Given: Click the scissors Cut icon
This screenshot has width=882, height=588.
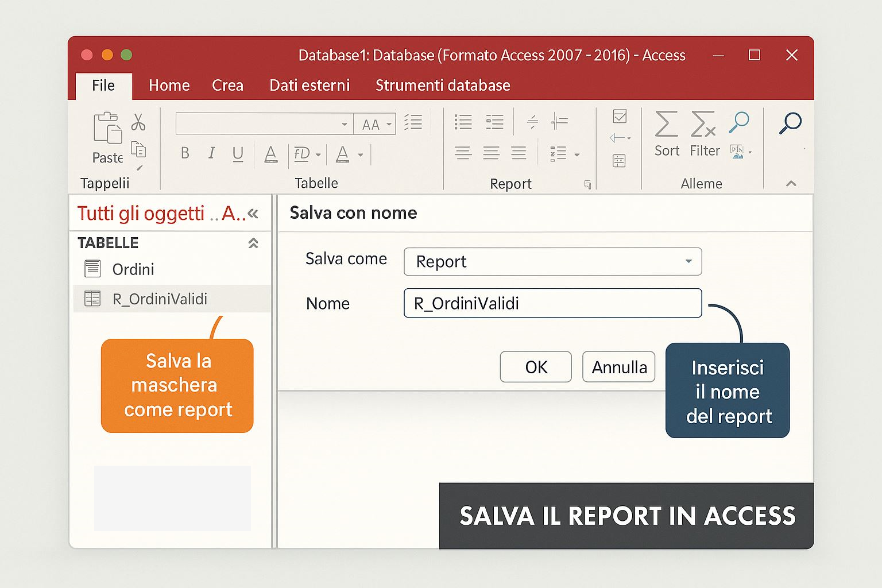Looking at the screenshot, I should 138,122.
